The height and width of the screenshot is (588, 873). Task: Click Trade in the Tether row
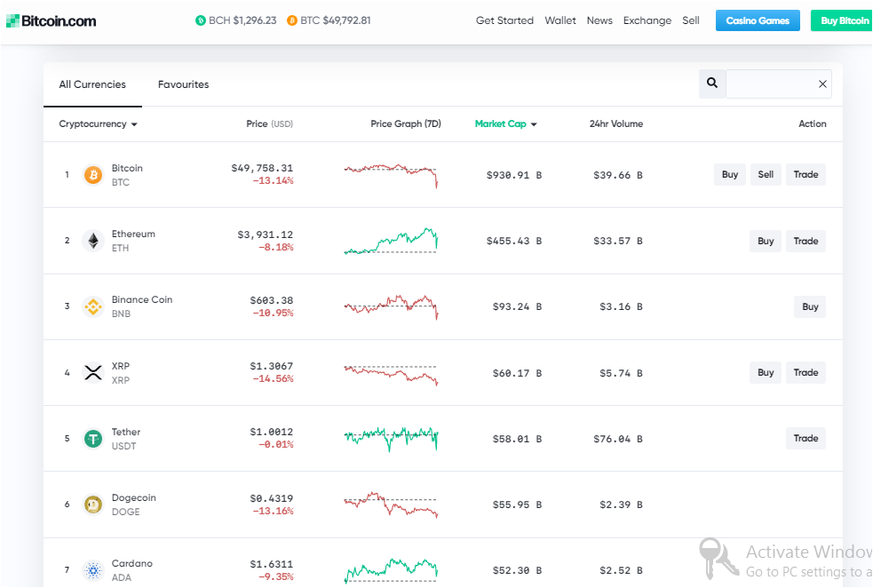806,438
